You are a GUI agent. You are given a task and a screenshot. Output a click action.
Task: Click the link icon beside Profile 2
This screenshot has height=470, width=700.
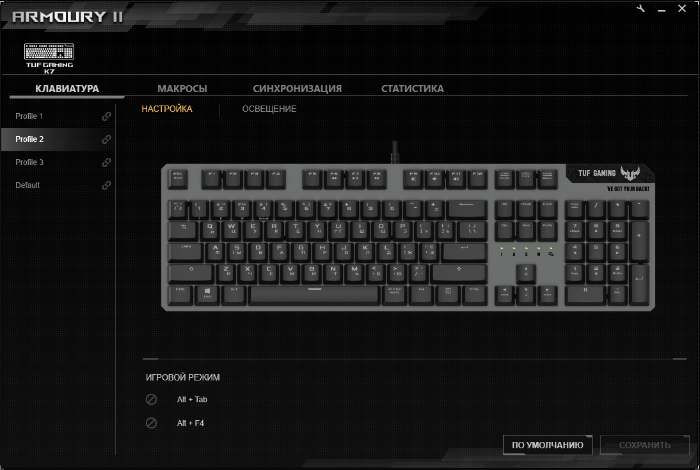106,139
